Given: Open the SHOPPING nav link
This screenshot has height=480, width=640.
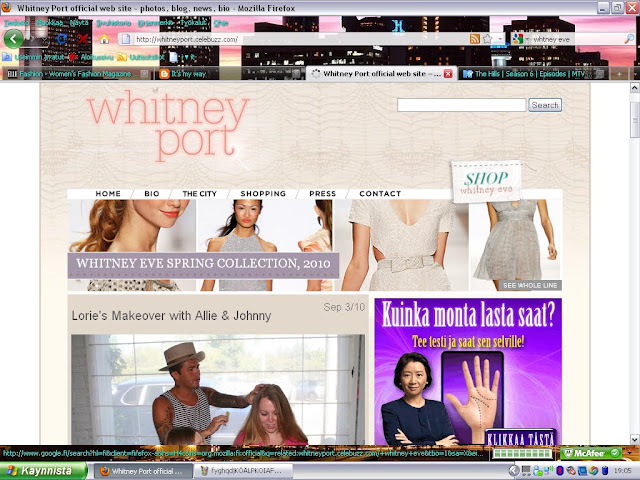Looking at the screenshot, I should [x=263, y=194].
